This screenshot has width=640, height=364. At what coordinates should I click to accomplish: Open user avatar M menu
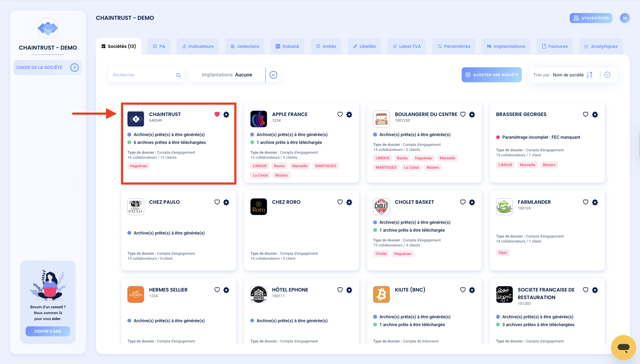[625, 18]
